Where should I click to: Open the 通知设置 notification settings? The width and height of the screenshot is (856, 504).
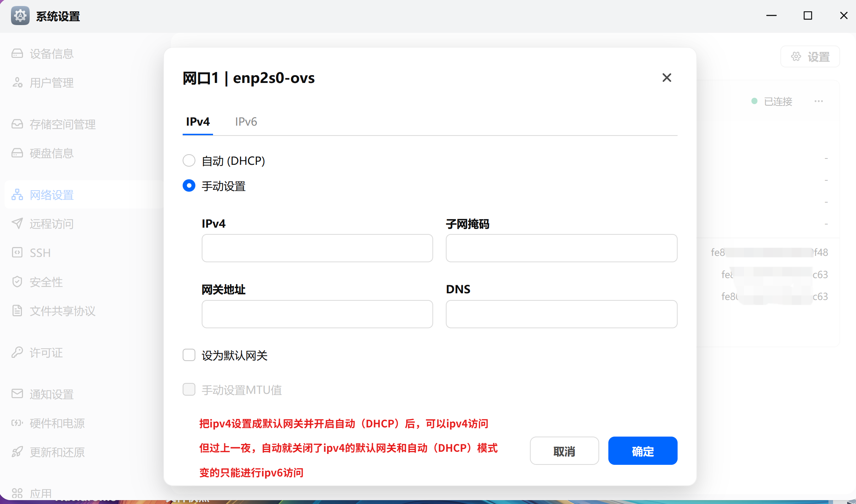[51, 394]
